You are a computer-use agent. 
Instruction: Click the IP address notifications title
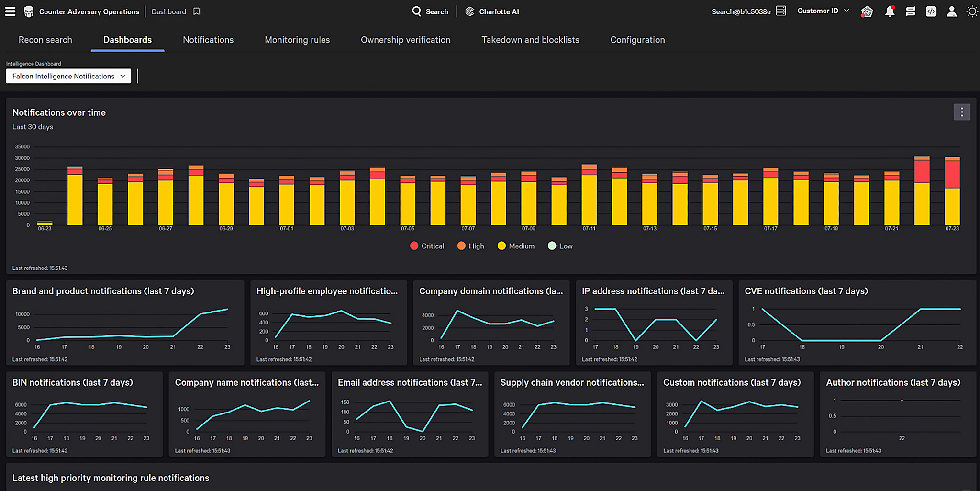653,291
